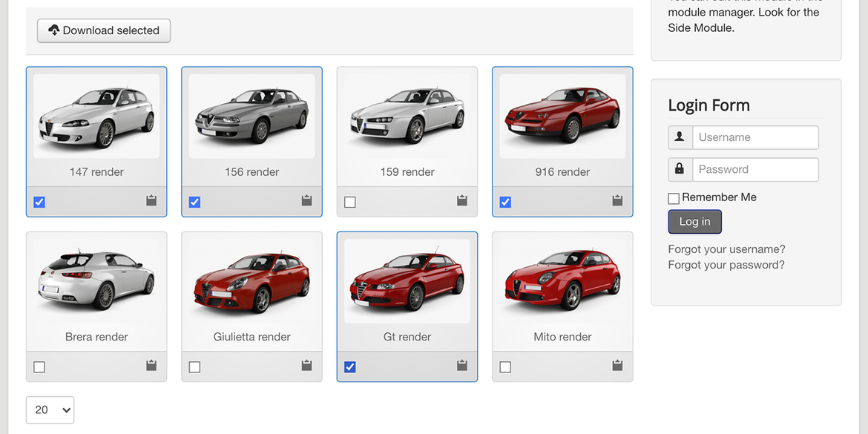Open the 916 render car thumbnail
This screenshot has width=868, height=434.
[x=562, y=116]
